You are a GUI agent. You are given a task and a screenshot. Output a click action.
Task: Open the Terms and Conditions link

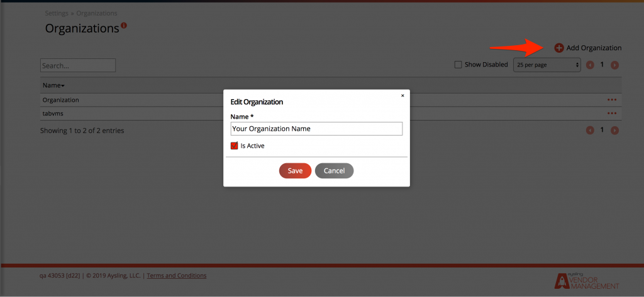click(177, 275)
